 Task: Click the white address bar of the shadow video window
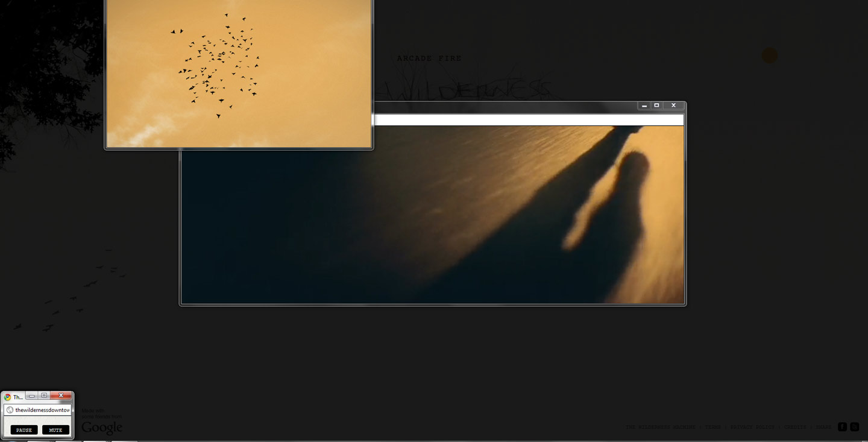click(x=529, y=120)
